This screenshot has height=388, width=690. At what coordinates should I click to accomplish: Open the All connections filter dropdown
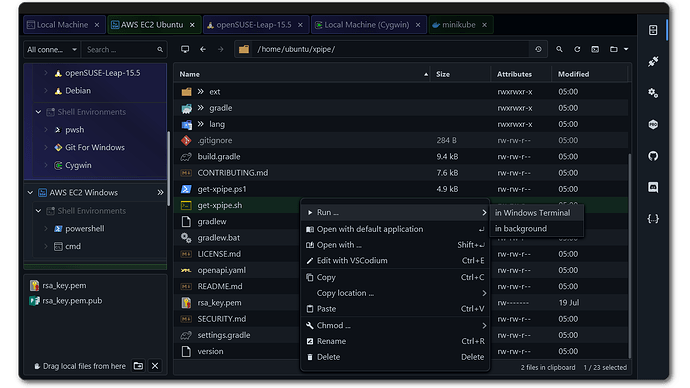pyautogui.click(x=52, y=50)
